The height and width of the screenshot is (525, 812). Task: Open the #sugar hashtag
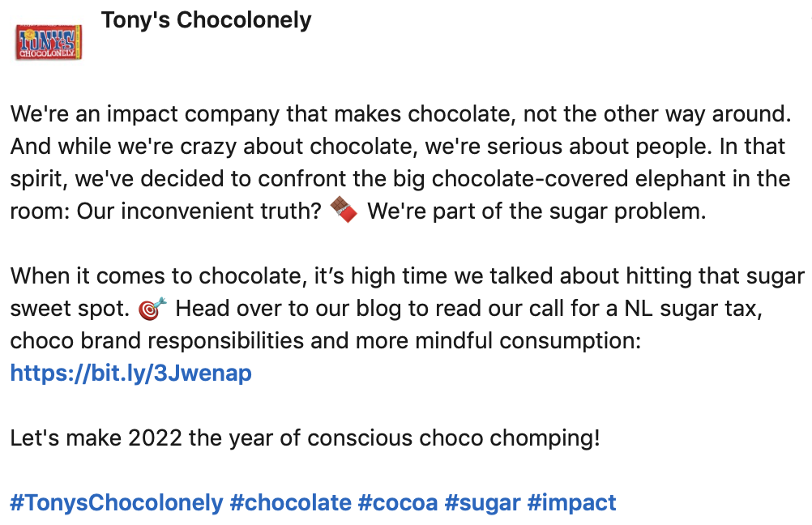click(482, 502)
